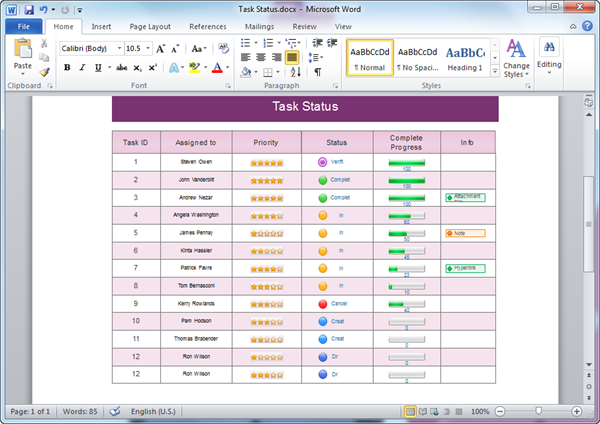Click the Cut scissors icon
The image size is (600, 424).
45,45
